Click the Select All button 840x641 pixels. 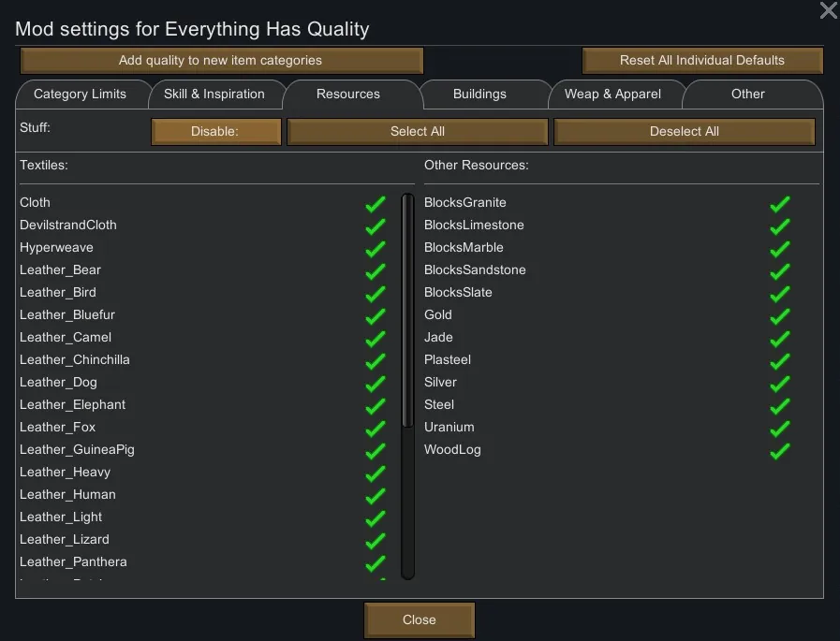point(417,132)
